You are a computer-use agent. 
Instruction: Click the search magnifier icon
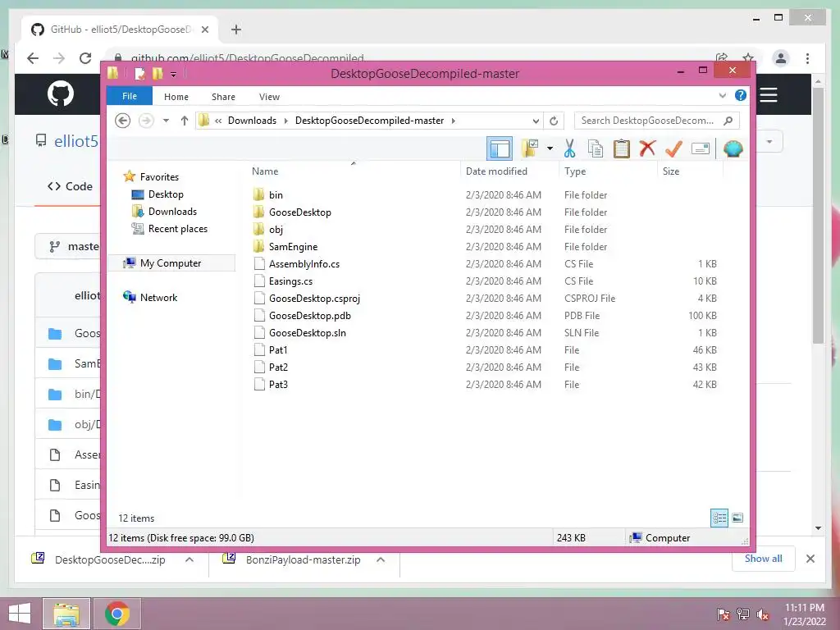(728, 121)
